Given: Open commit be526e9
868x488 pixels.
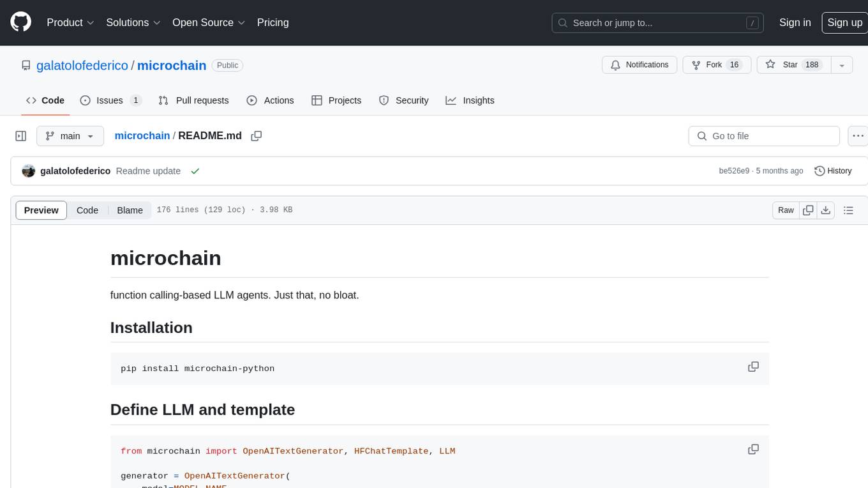Looking at the screenshot, I should pos(734,171).
